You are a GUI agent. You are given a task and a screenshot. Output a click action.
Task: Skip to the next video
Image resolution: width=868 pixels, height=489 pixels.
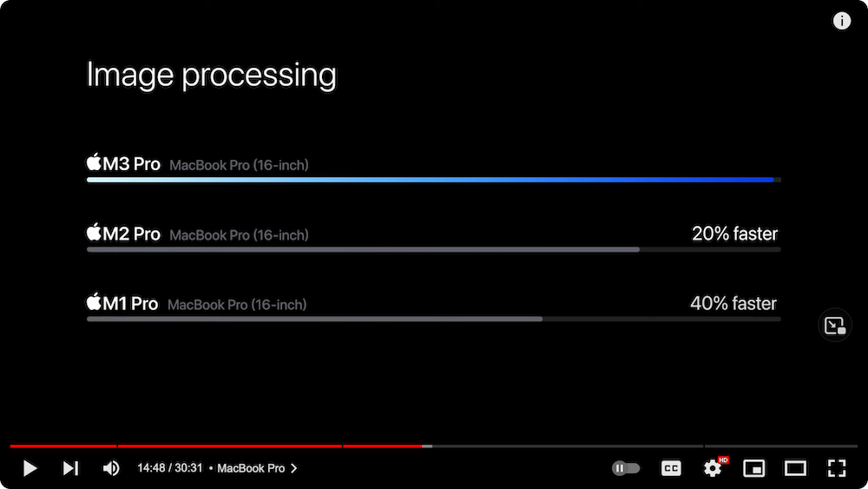click(x=70, y=468)
